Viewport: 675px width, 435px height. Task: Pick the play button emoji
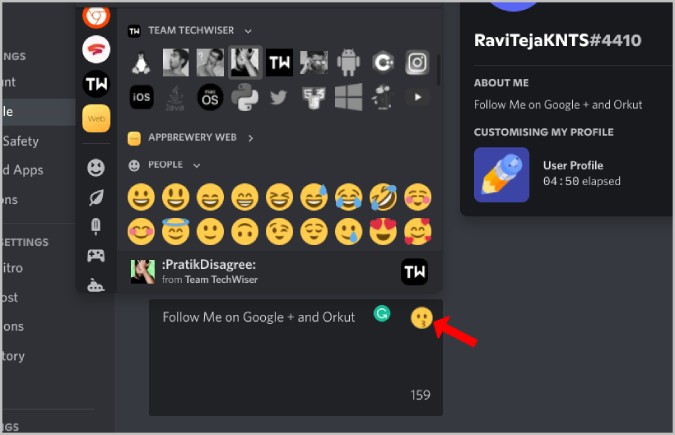pyautogui.click(x=417, y=97)
